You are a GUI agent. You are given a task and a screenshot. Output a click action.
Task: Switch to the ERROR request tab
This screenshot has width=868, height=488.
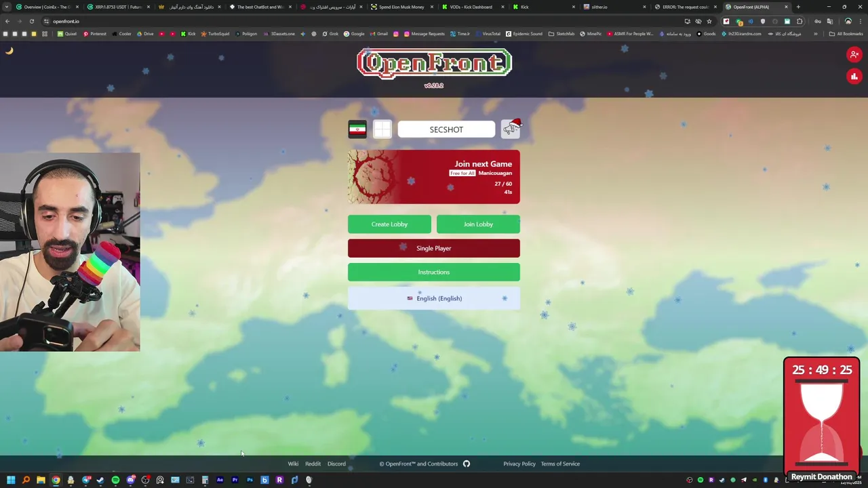(x=685, y=7)
